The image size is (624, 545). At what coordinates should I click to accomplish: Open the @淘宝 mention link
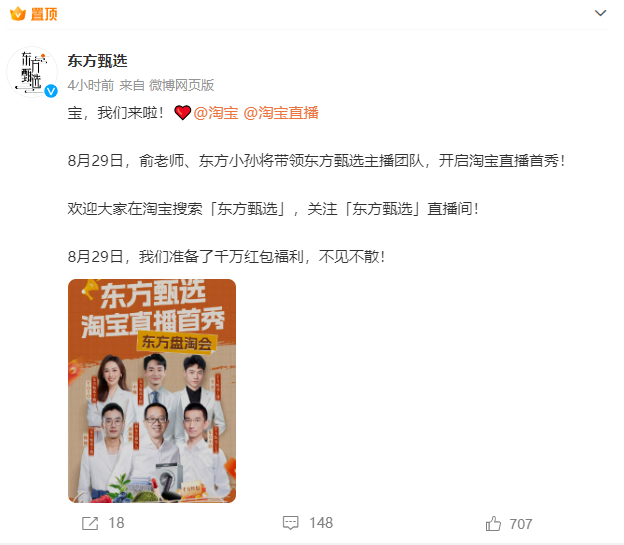pyautogui.click(x=216, y=113)
